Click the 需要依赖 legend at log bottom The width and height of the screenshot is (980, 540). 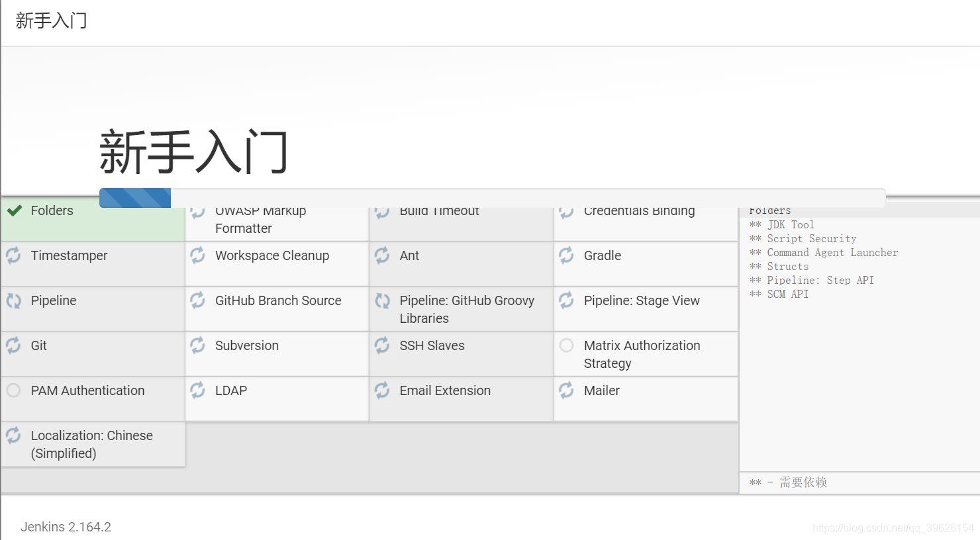click(788, 482)
